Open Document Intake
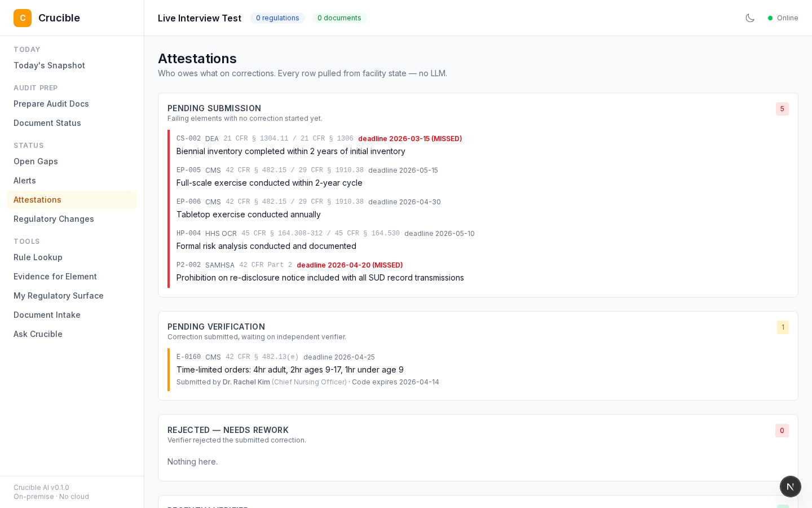This screenshot has height=508, width=812. tap(47, 315)
